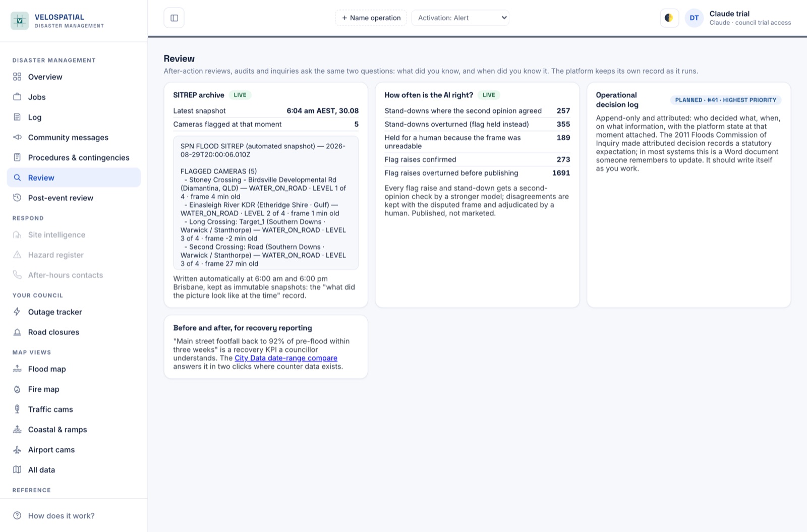Click Stand-downs overturned value 355
The image size is (807, 532).
click(563, 124)
